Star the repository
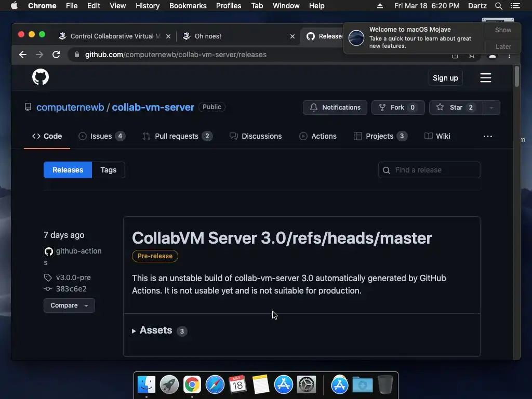Image resolution: width=532 pixels, height=399 pixels. click(x=456, y=108)
